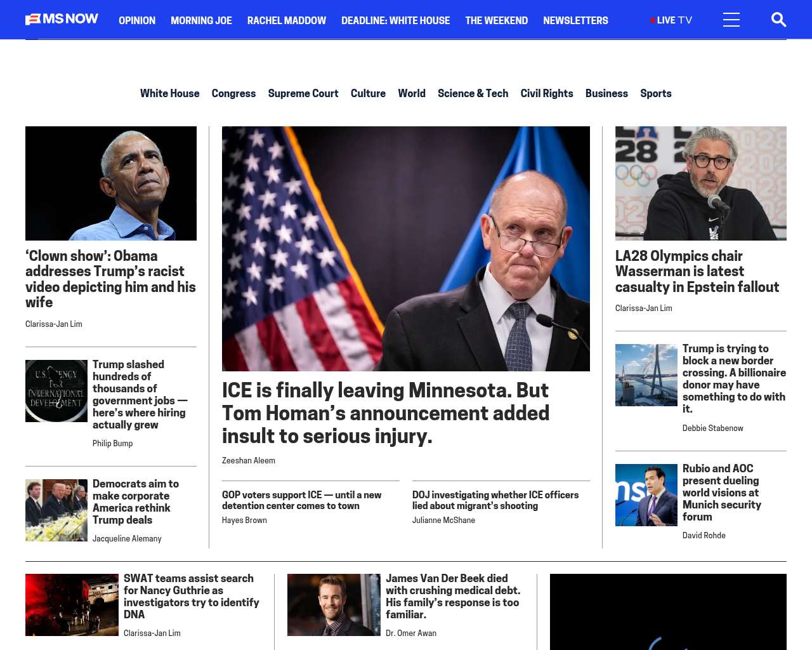Open the Obama photo thumbnail

pyautogui.click(x=111, y=183)
